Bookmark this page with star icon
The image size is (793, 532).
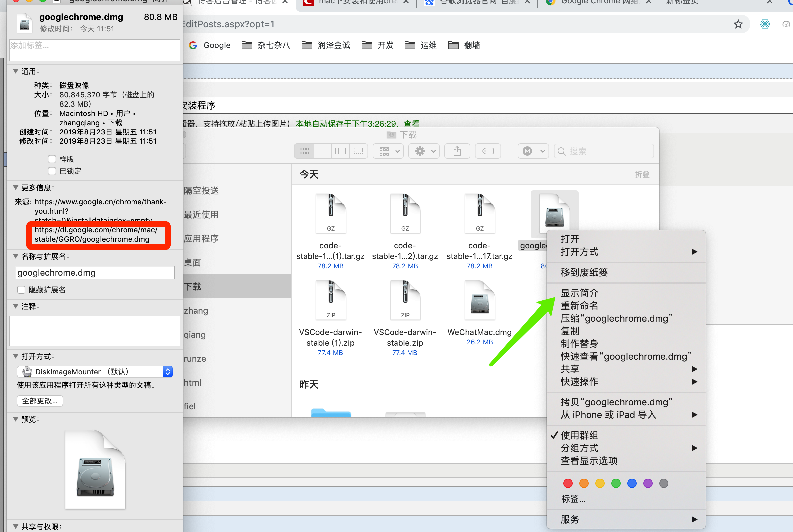pyautogui.click(x=738, y=24)
